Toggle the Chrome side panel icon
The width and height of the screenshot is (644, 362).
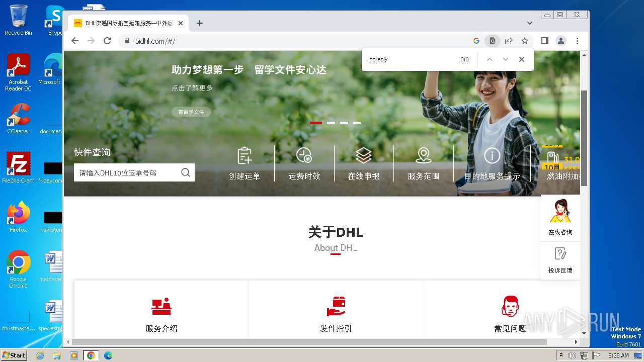[545, 41]
